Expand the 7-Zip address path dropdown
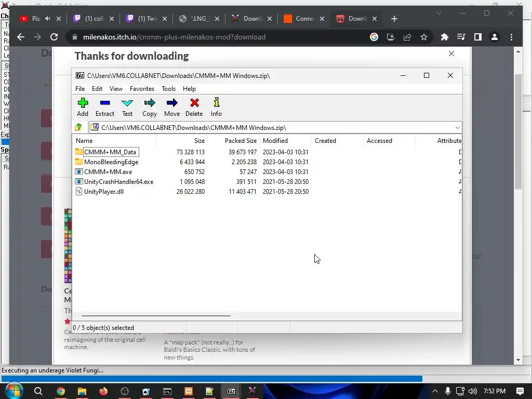This screenshot has width=532, height=399. [x=457, y=128]
